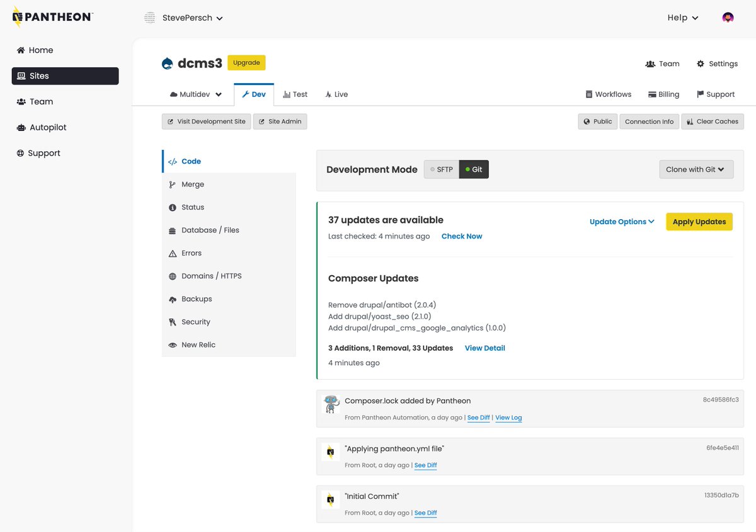Open the Status section
756x532 pixels.
229,207
